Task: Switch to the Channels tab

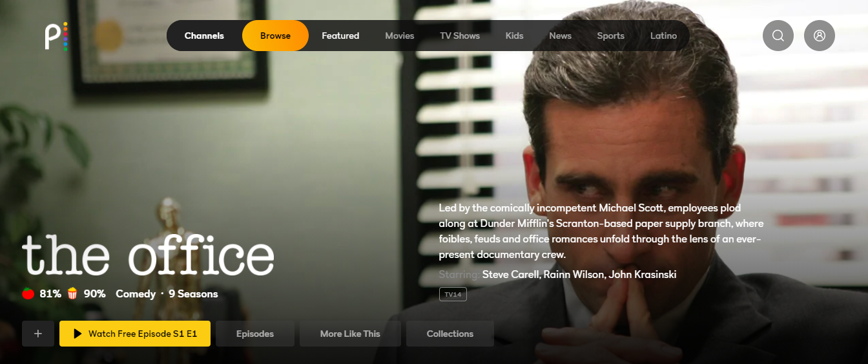Action: tap(204, 36)
